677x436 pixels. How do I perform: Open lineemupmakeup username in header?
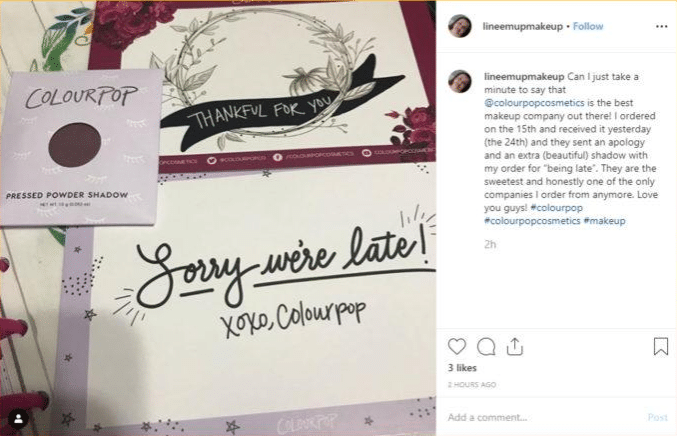tap(522, 26)
